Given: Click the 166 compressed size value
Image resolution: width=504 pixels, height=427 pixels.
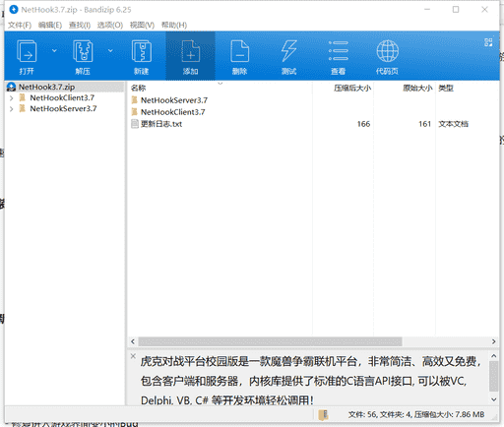Looking at the screenshot, I should click(x=363, y=124).
